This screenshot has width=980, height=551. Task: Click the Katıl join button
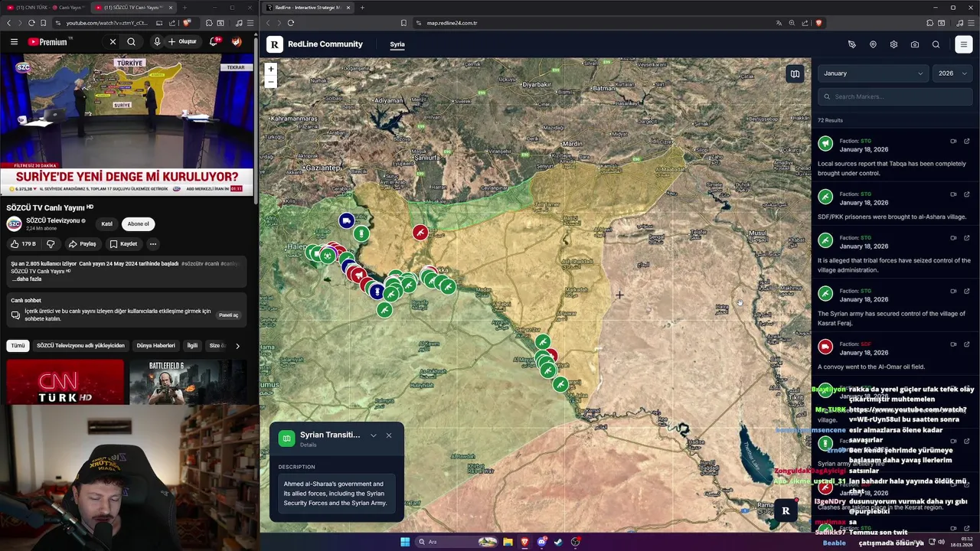click(106, 223)
